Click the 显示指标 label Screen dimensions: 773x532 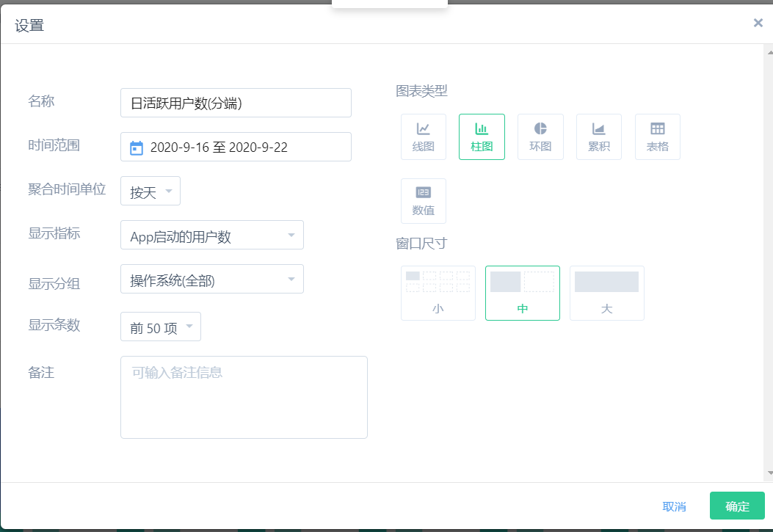[x=54, y=233]
